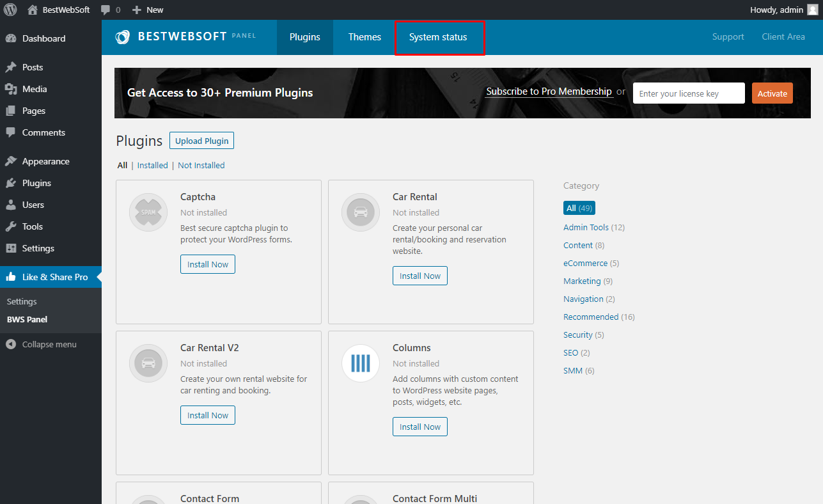Click the BestWebSoft panel logo
This screenshot has width=823, height=504.
[123, 37]
